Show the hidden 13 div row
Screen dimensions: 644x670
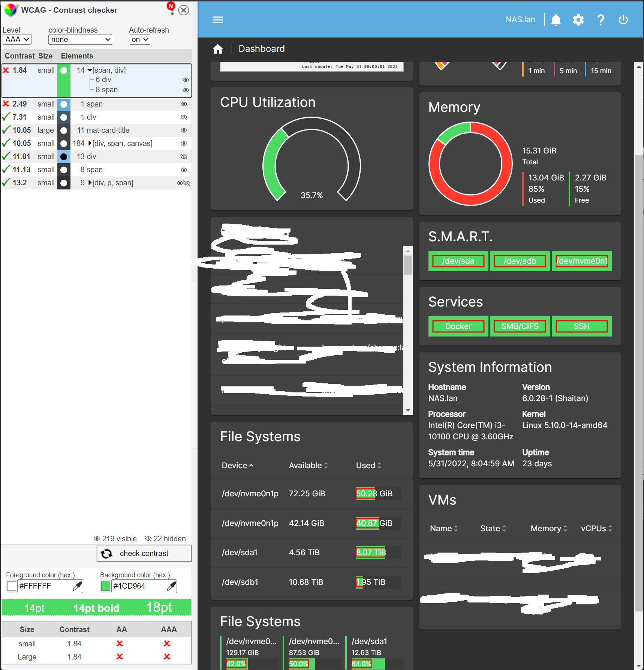[x=184, y=157]
